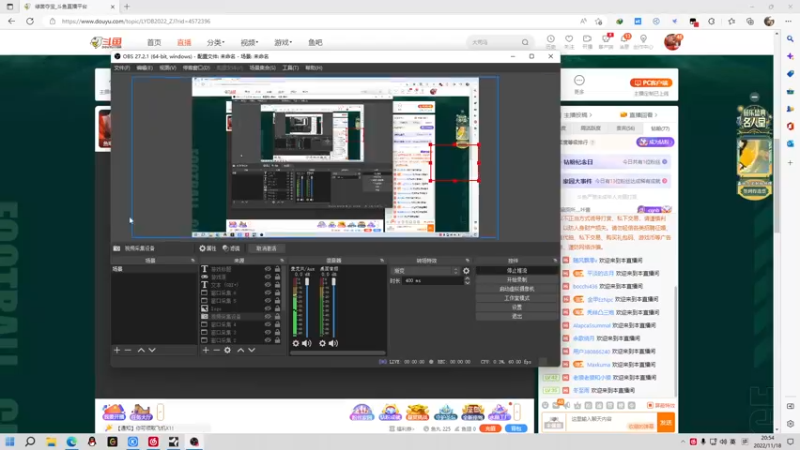Mute the desktop audio speaker
Viewport: 800px width, 450px height.
click(333, 343)
